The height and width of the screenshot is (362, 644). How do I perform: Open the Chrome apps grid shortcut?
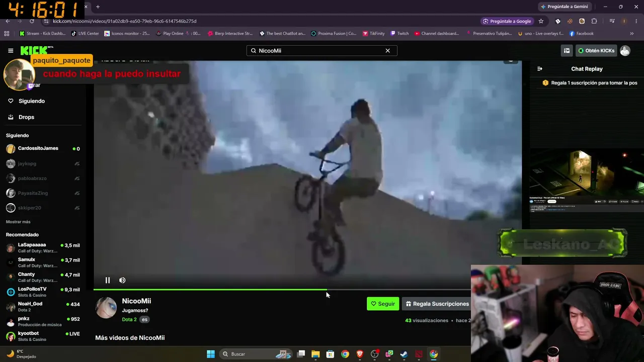[7, 34]
